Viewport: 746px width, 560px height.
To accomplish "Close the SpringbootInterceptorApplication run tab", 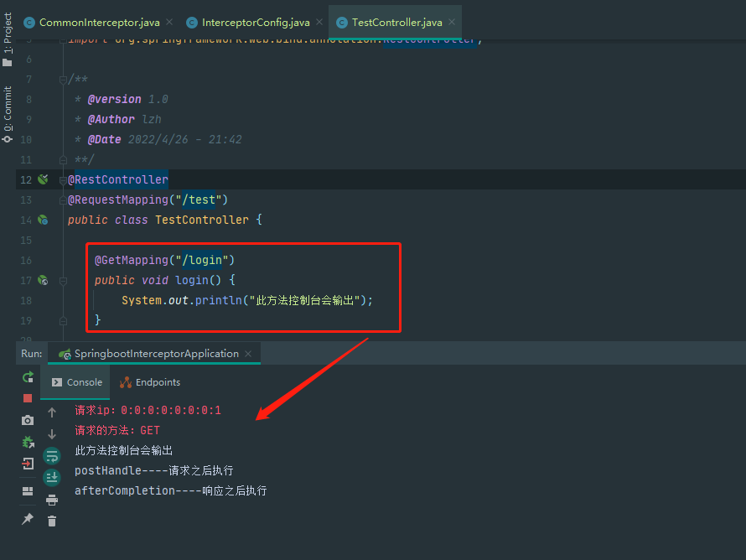I will [x=248, y=354].
